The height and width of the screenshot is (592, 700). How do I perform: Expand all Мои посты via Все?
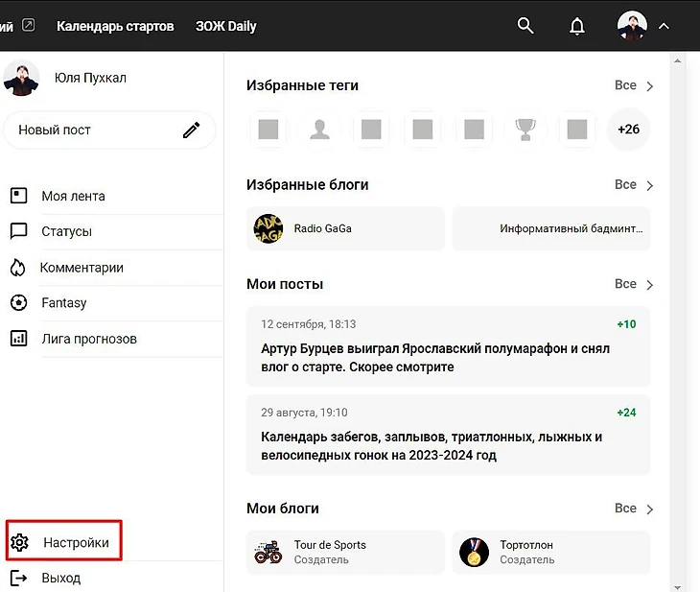click(633, 284)
